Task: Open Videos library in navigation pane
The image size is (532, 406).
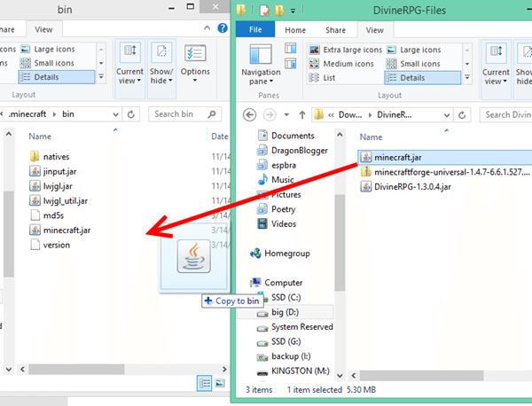Action: tap(277, 224)
